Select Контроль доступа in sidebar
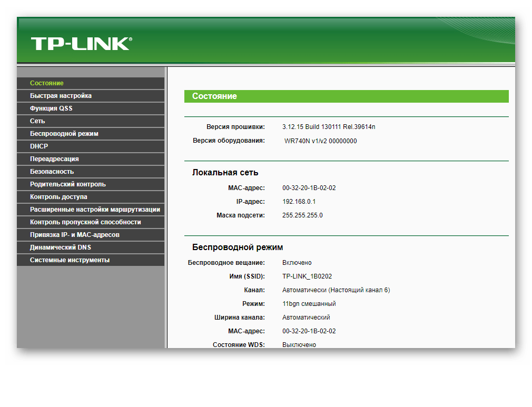 pos(58,197)
